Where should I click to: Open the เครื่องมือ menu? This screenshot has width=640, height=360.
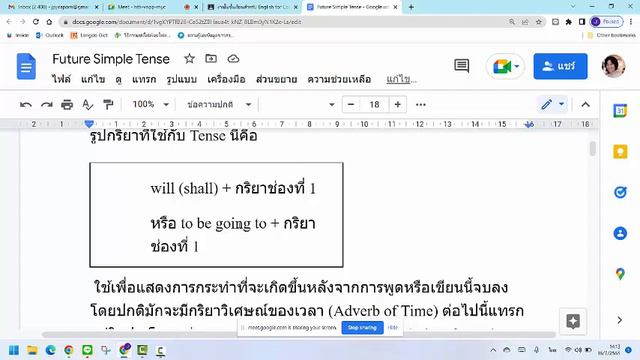coord(226,79)
